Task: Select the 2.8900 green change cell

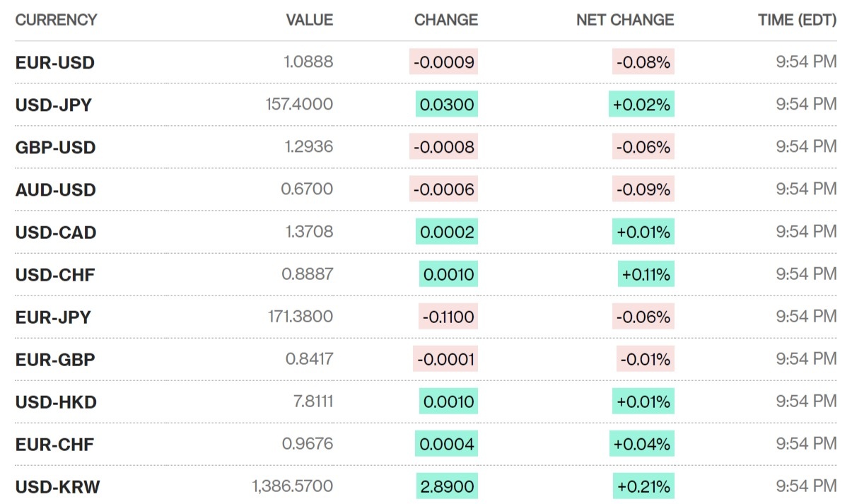Action: (x=447, y=486)
